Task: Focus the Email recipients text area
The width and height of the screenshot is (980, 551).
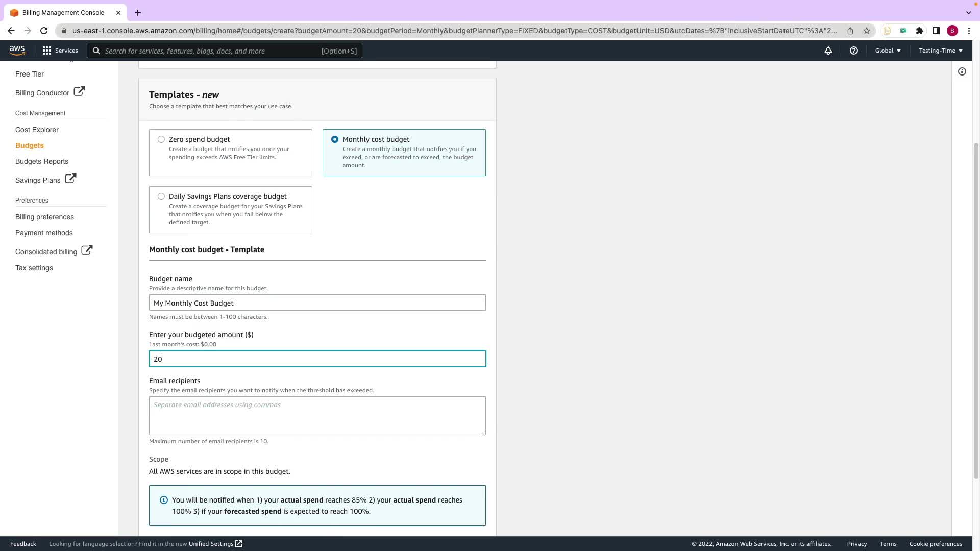Action: pos(317,416)
